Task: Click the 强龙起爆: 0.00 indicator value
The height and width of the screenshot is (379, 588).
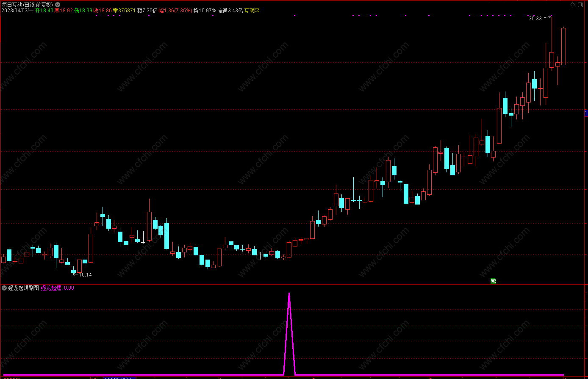Action: (57, 288)
